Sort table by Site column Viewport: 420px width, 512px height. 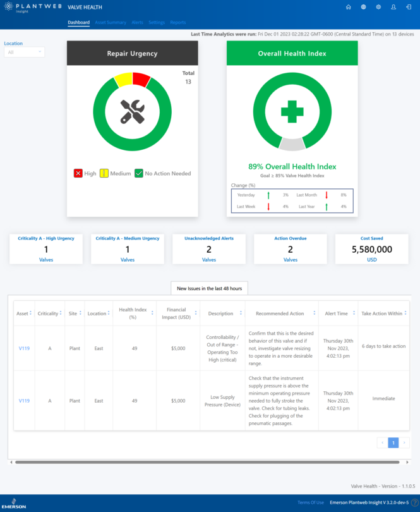click(x=80, y=313)
